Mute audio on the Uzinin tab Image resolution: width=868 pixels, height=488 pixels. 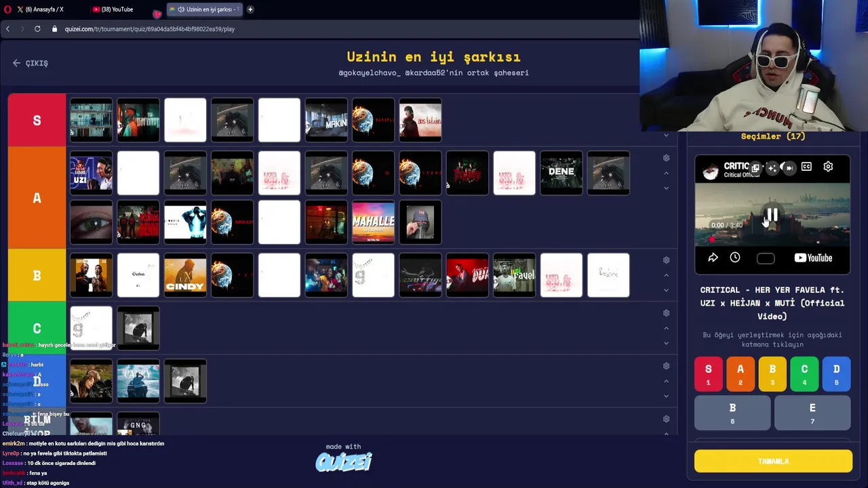click(180, 9)
